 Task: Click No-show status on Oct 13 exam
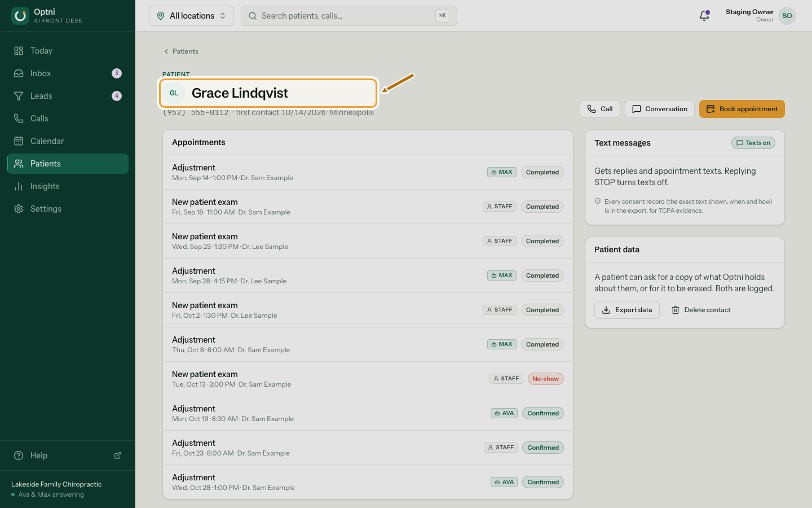(x=546, y=379)
